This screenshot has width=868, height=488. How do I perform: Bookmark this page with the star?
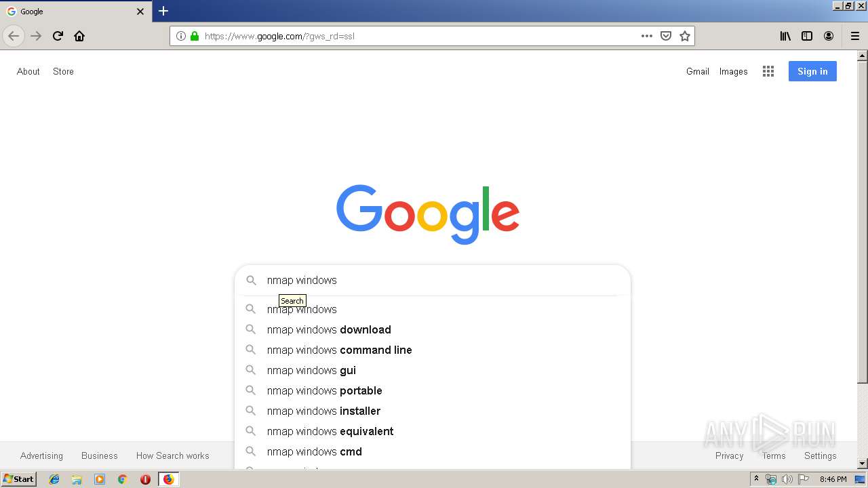[685, 36]
